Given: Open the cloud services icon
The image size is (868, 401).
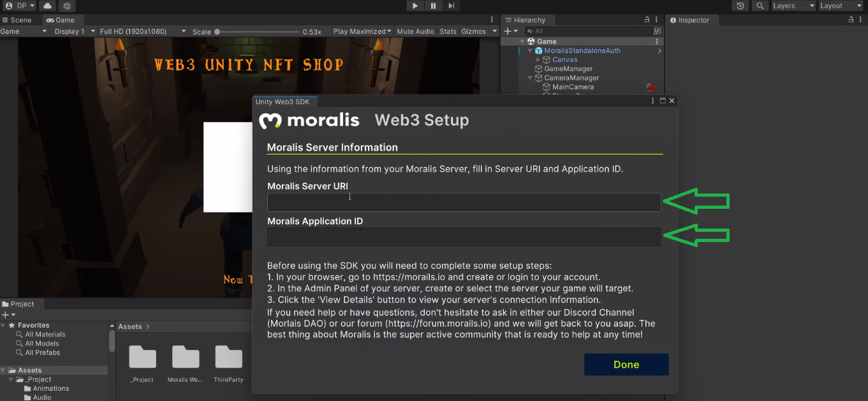Looking at the screenshot, I should [x=48, y=6].
